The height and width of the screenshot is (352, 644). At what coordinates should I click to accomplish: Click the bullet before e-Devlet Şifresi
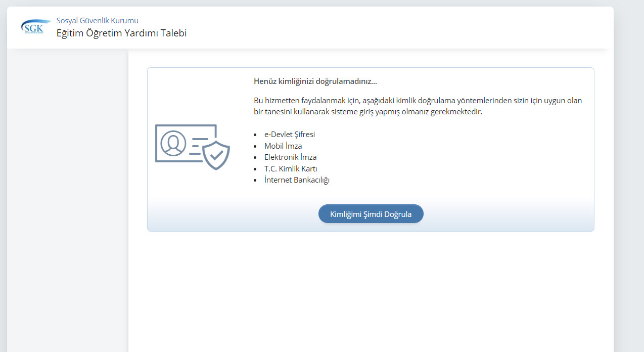coord(256,135)
